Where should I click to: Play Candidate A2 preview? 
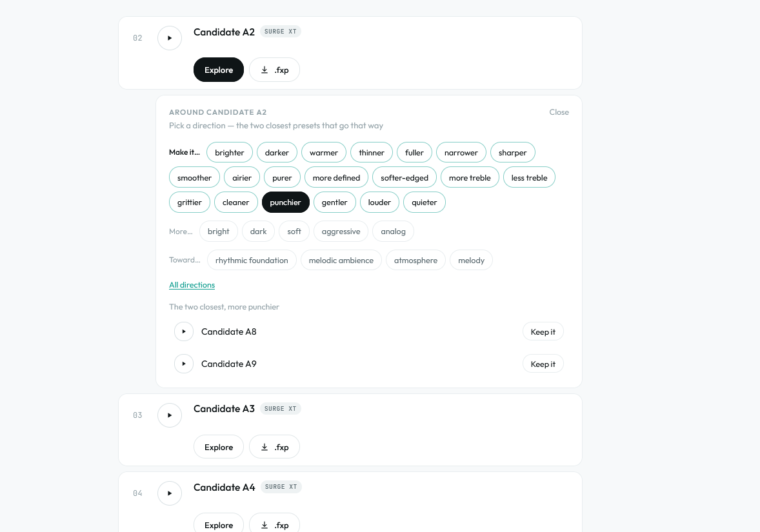170,38
